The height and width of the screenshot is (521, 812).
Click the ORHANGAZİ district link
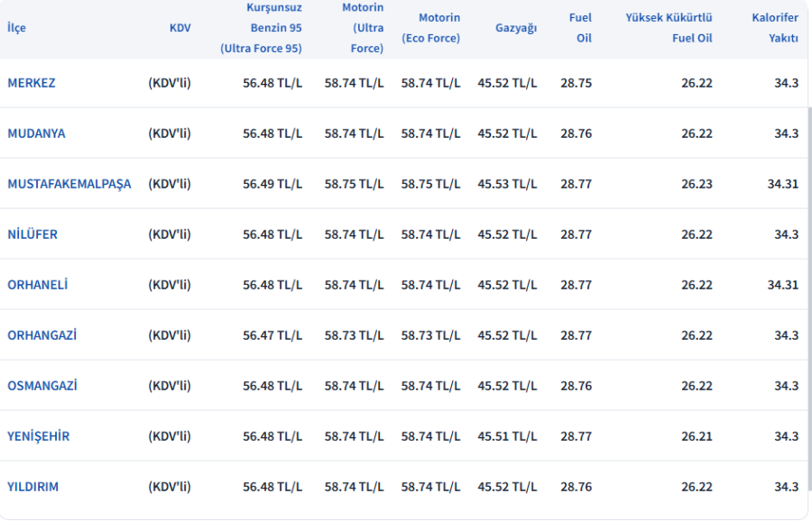pyautogui.click(x=42, y=335)
